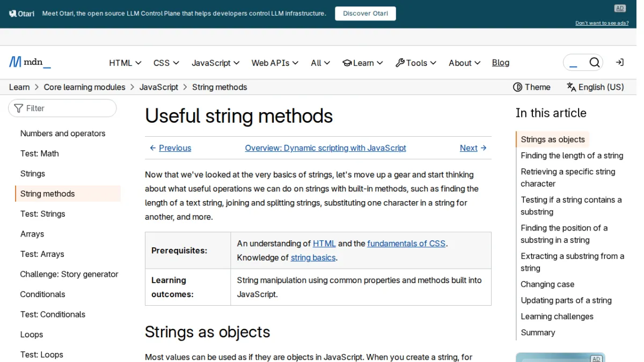Click the MDN logo
Image resolution: width=644 pixels, height=362 pixels.
pos(30,63)
